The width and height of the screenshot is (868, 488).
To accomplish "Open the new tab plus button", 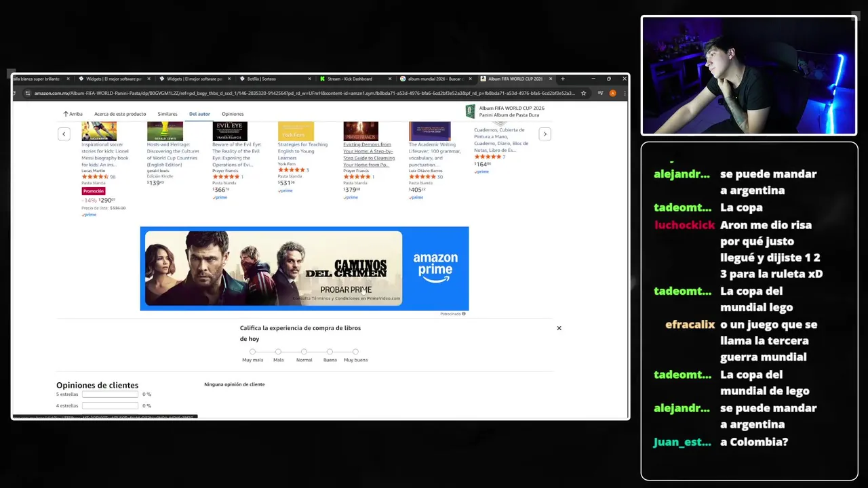I will 562,79.
